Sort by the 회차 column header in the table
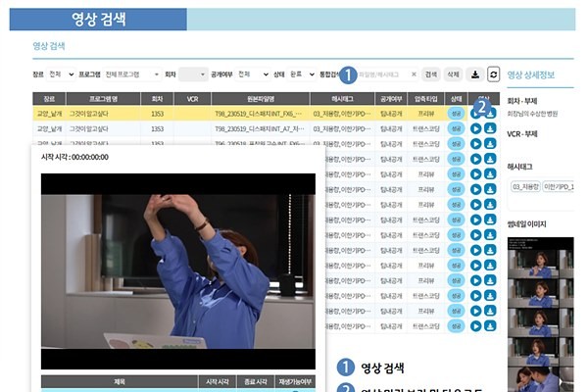This screenshot has height=392, width=588. [x=157, y=99]
